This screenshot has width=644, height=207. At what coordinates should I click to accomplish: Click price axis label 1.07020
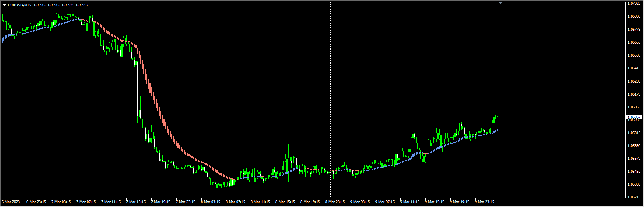(x=634, y=4)
